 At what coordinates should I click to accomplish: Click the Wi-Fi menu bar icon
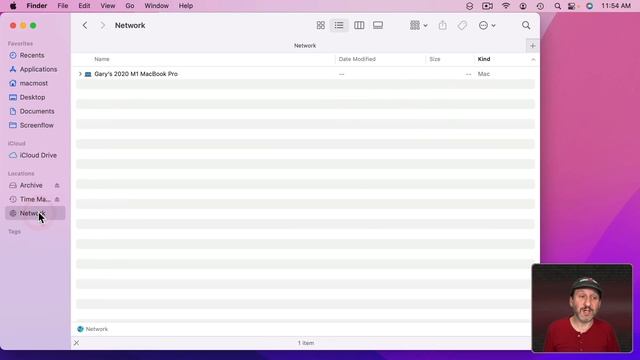click(x=506, y=6)
